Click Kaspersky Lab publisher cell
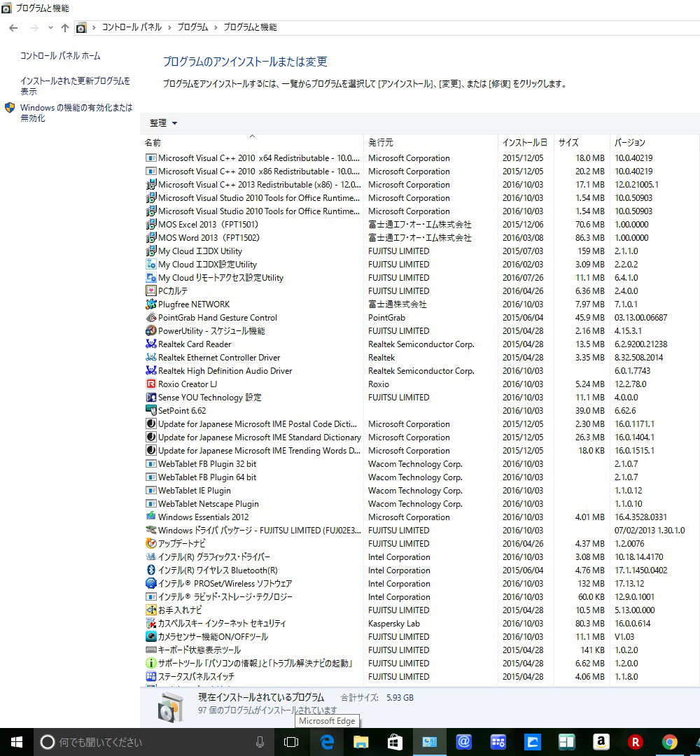This screenshot has height=756, width=700. [x=394, y=624]
